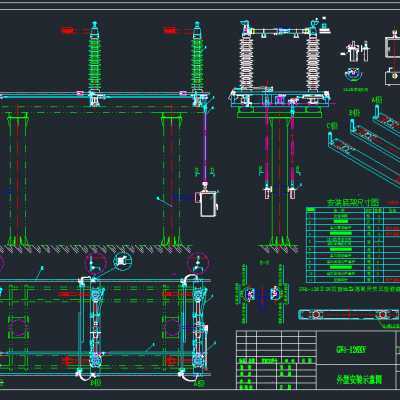Select the ground hatch below the side view

[x=278, y=248]
